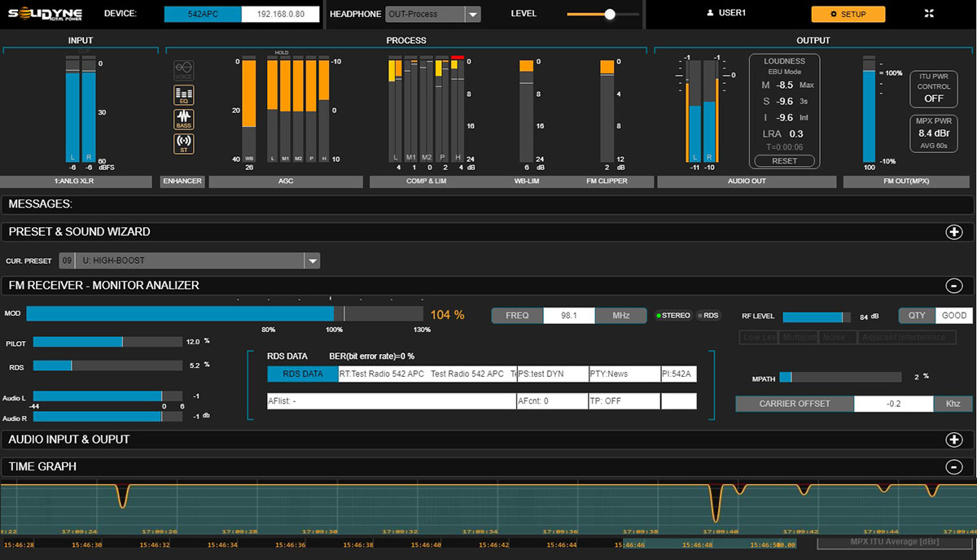Click the VOICE enhancer icon

coord(184,70)
